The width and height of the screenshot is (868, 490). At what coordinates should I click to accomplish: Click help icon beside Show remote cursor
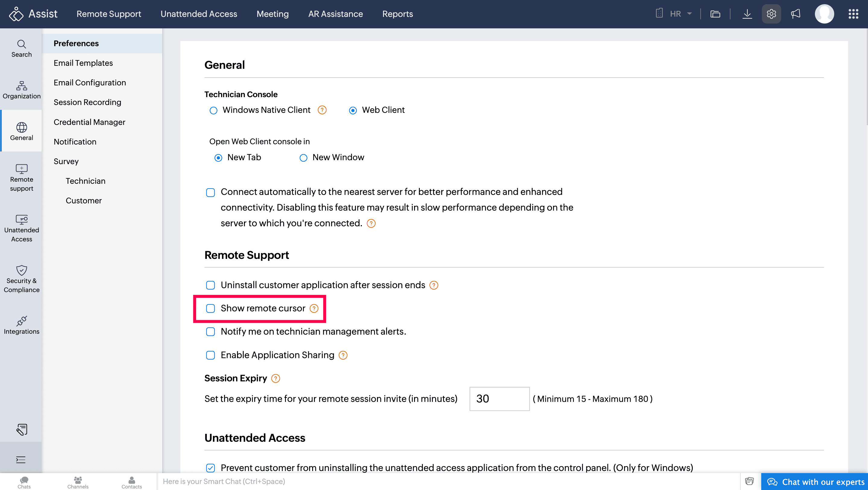coord(314,308)
